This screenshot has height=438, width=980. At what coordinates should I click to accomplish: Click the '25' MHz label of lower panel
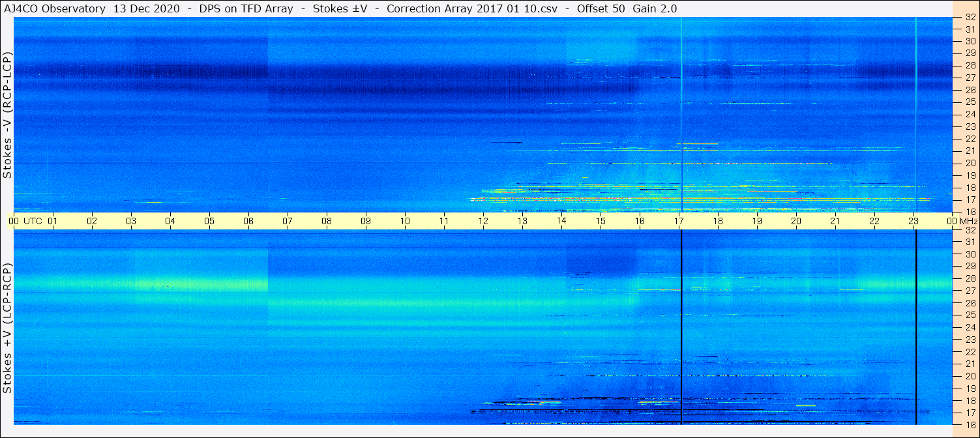point(970,315)
